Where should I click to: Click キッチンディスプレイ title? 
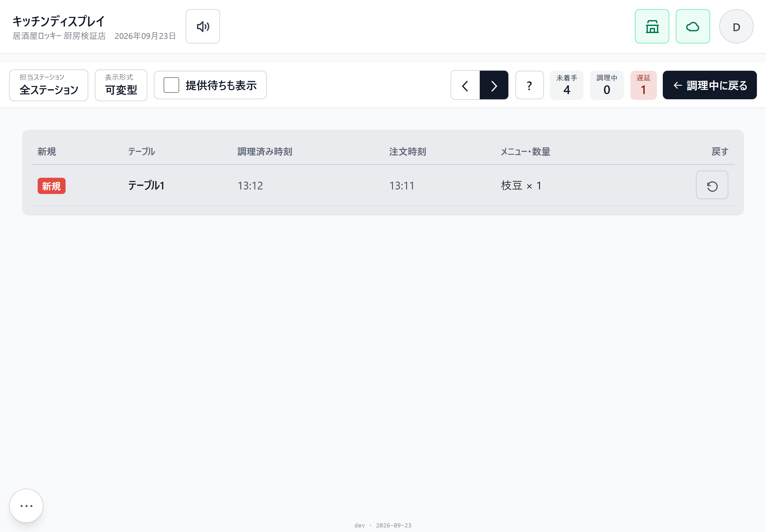tap(59, 21)
